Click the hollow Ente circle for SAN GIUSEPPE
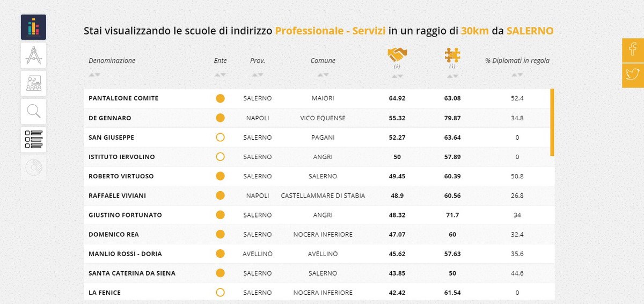This screenshot has height=304, width=644. [220, 137]
